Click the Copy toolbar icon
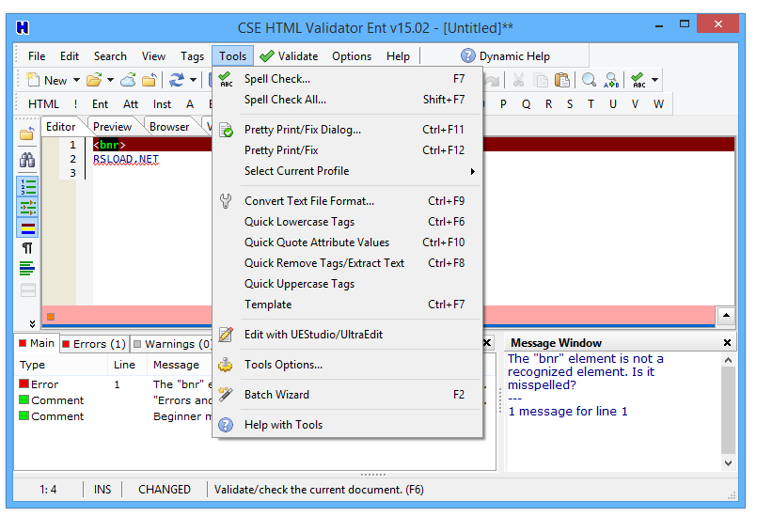This screenshot has width=772, height=532. coord(541,80)
